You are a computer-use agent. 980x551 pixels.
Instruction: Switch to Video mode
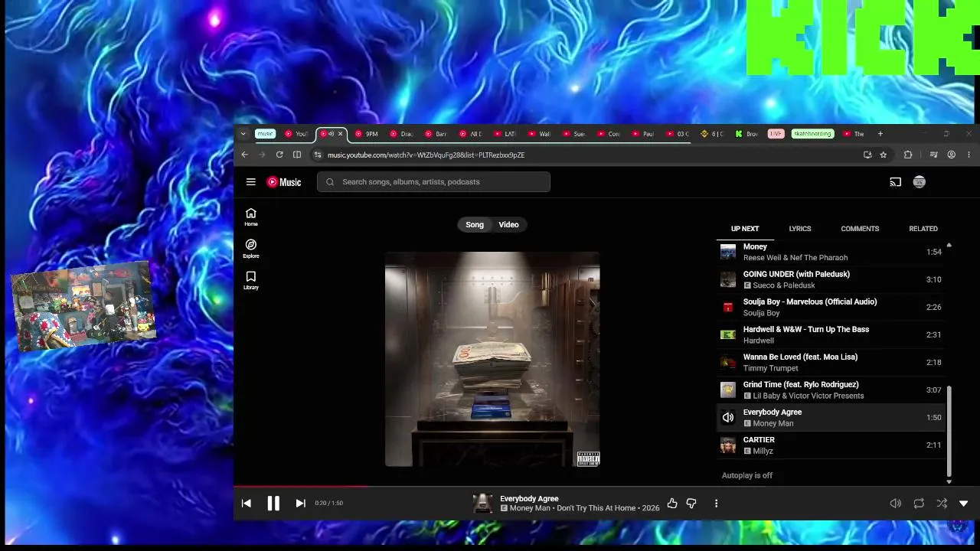[x=508, y=224]
